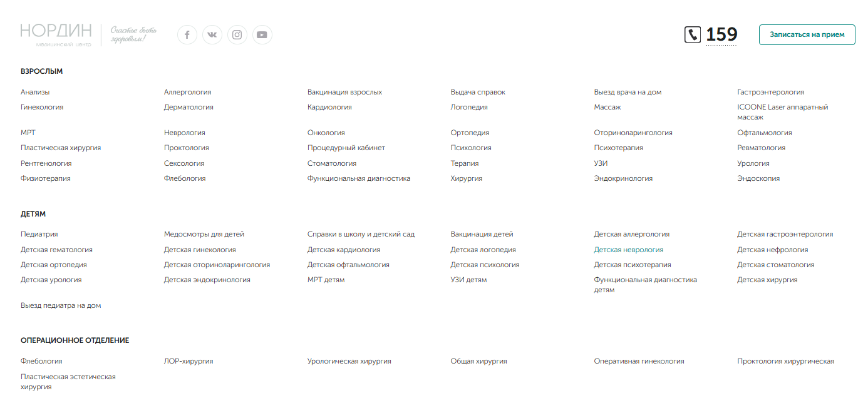Go to ЛОР-хирургия in operations department
Viewport: 868px width, 418px height.
189,361
